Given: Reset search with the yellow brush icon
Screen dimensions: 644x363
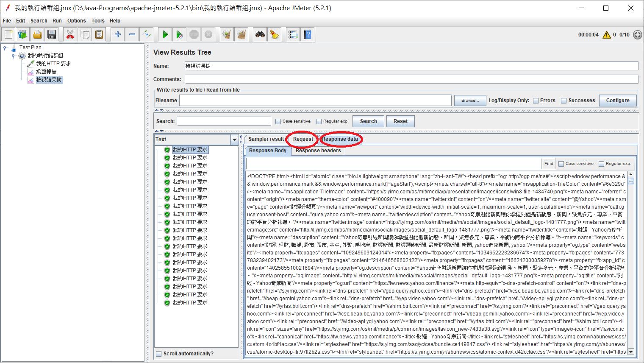Looking at the screenshot, I should coord(275,34).
